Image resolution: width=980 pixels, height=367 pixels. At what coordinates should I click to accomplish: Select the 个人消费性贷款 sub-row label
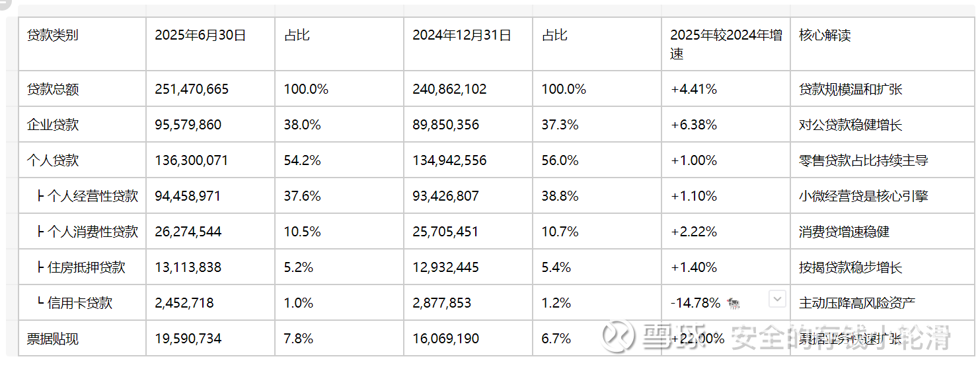coord(93,232)
